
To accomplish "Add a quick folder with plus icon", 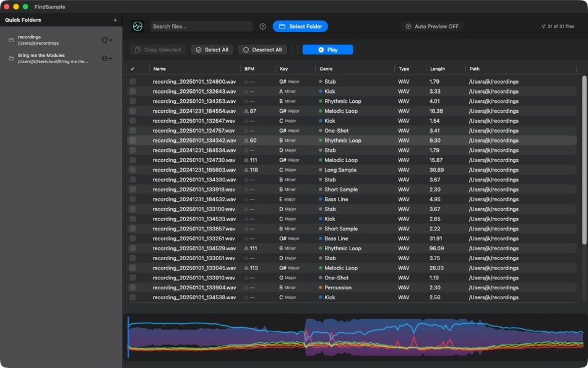I will point(115,20).
